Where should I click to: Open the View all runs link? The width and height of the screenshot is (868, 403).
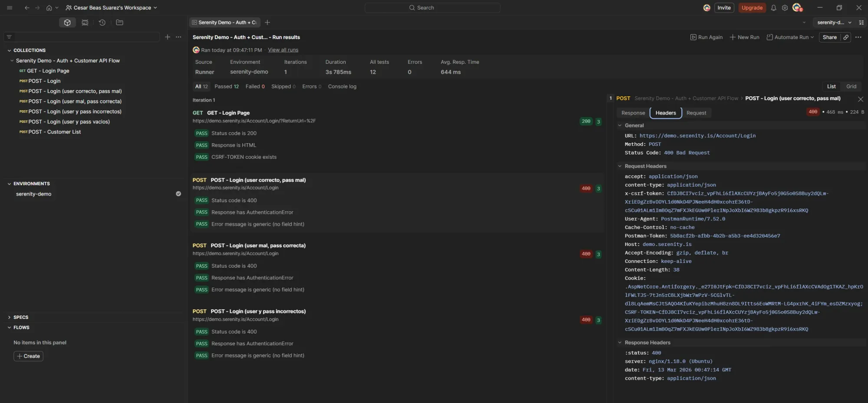pos(283,49)
